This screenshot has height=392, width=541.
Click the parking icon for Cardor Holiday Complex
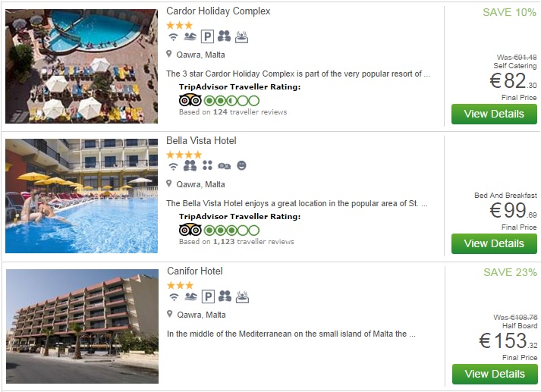point(207,36)
